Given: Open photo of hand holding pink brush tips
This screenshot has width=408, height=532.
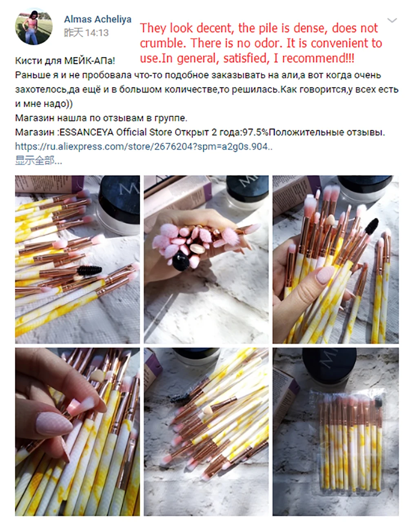Looking at the screenshot, I should [x=206, y=259].
